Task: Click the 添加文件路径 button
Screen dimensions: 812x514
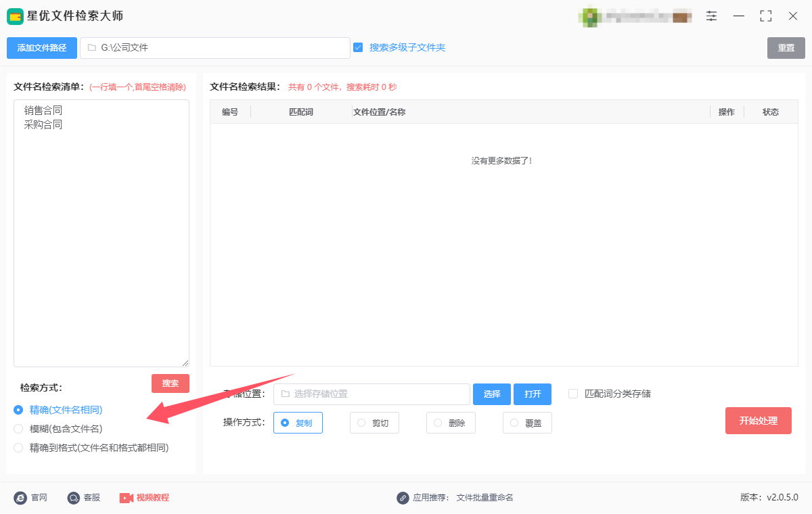Action: click(x=42, y=48)
